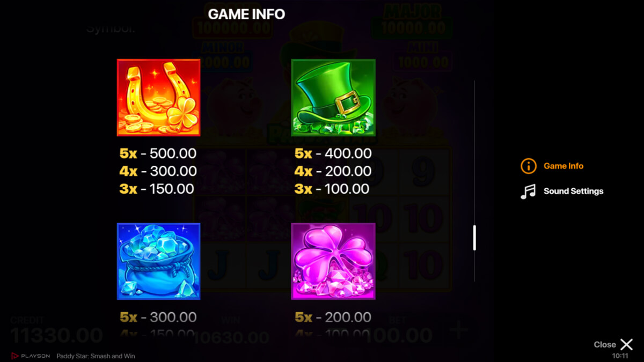Click the pink clover 5x - 200.00 payout
This screenshot has height=362, width=644.
pyautogui.click(x=333, y=317)
